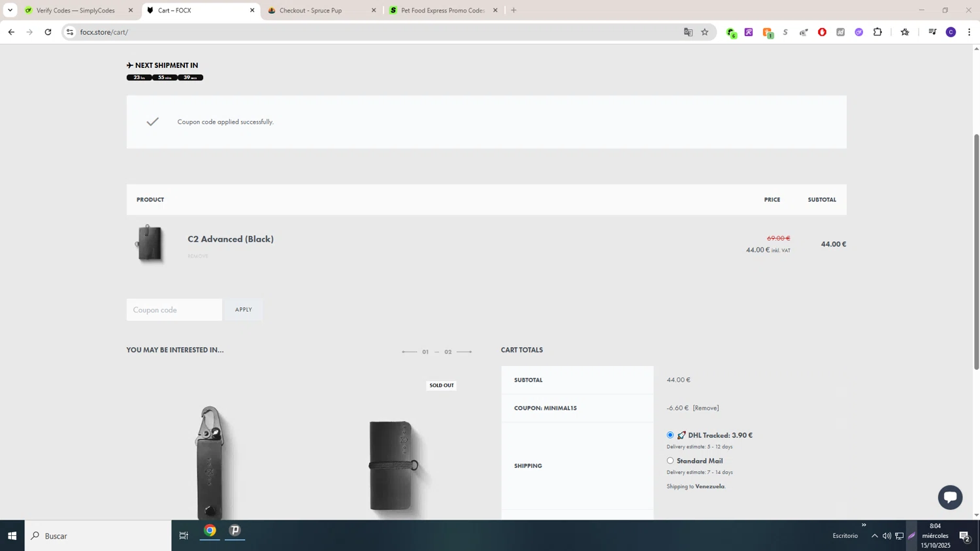
Task: Select the DHL Tracked shipping option
Action: pyautogui.click(x=670, y=435)
